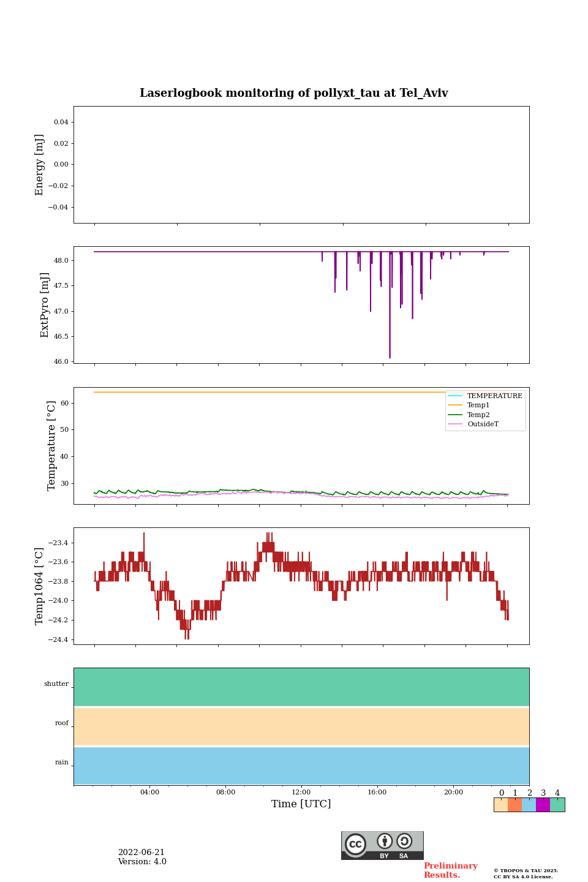Image resolution: width=588 pixels, height=882 pixels.
Task: Click the wheat-colored roof status band
Action: pyautogui.click(x=301, y=726)
